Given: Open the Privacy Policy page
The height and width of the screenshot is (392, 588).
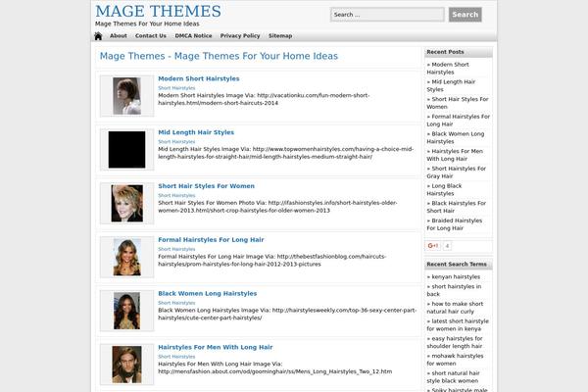Looking at the screenshot, I should click(x=240, y=36).
